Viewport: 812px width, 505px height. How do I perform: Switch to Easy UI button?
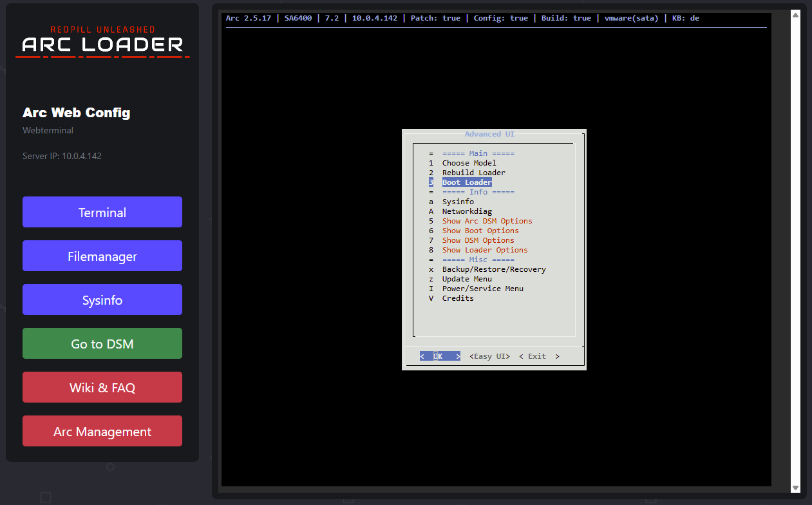[x=489, y=356]
